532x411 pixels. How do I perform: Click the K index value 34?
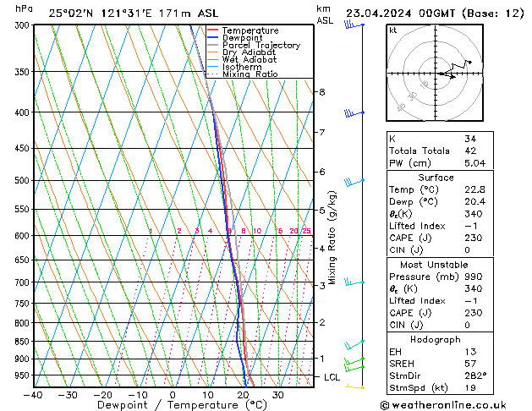click(x=470, y=139)
